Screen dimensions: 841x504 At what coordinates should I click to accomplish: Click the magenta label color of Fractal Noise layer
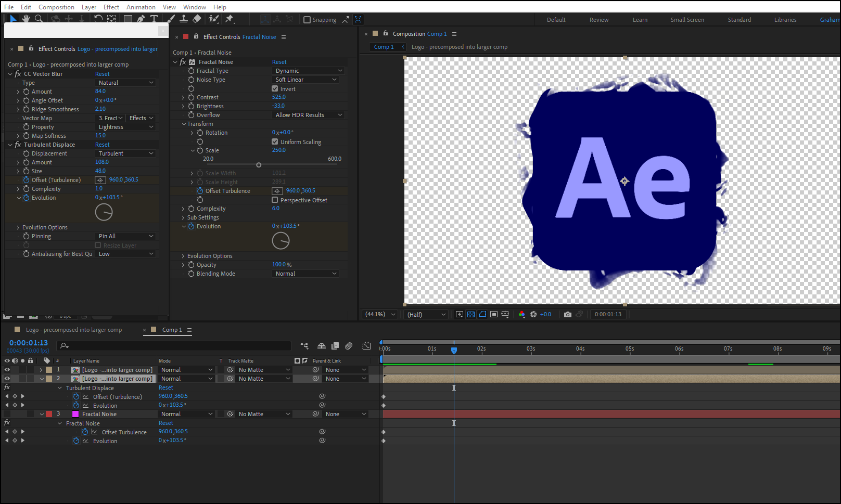pos(75,414)
